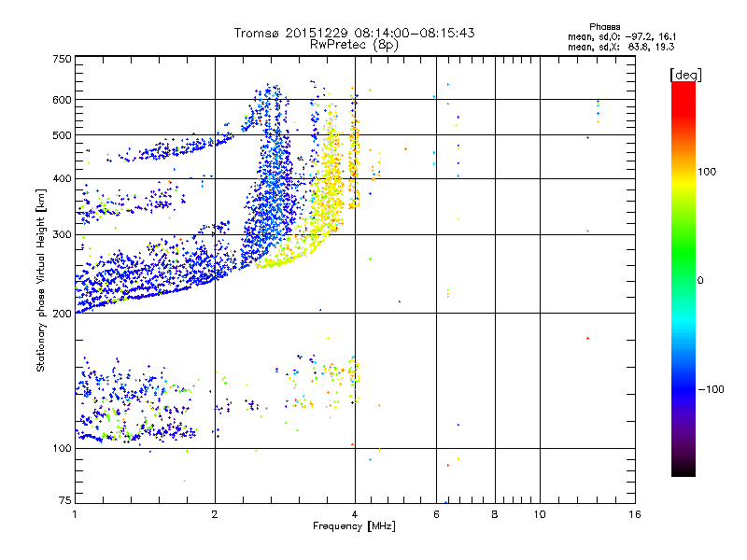Click colorbar tick label '100'
The height and width of the screenshot is (560, 747).
click(x=707, y=172)
